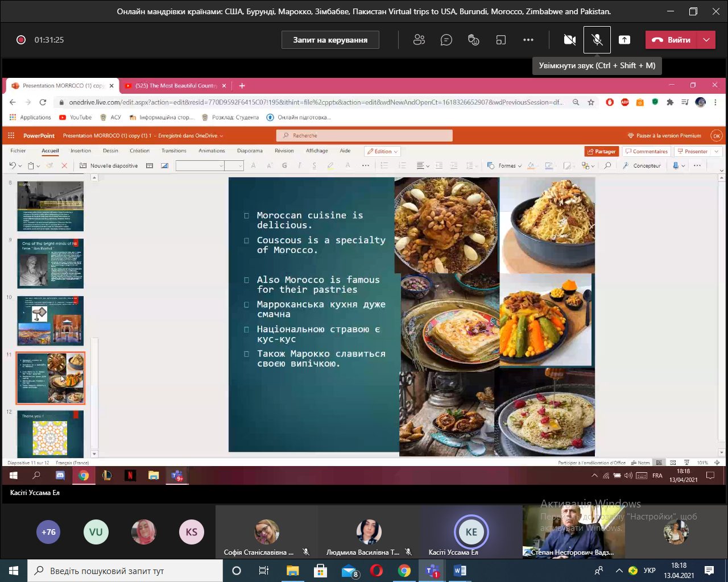Show the meeting chat conversation

point(446,40)
